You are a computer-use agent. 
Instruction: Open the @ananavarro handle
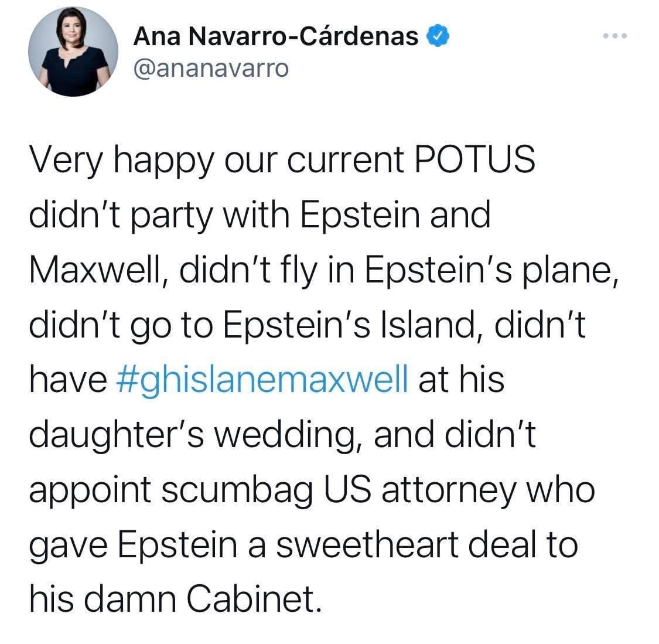tap(211, 68)
